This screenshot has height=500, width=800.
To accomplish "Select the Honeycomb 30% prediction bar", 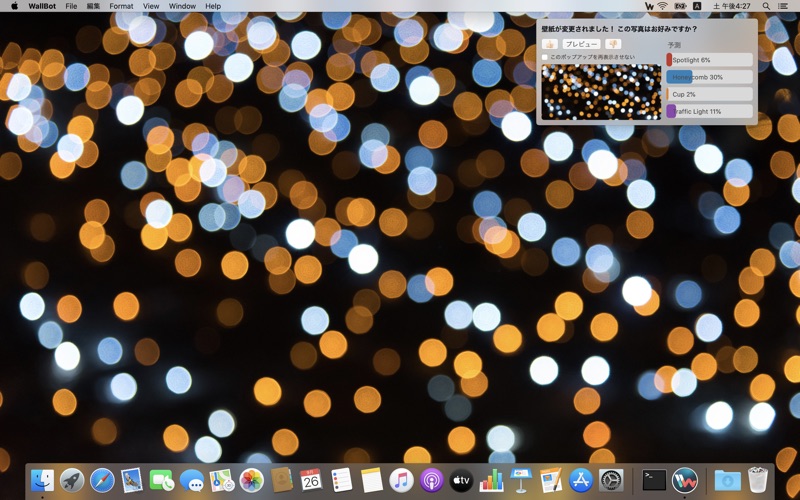I will [x=710, y=77].
